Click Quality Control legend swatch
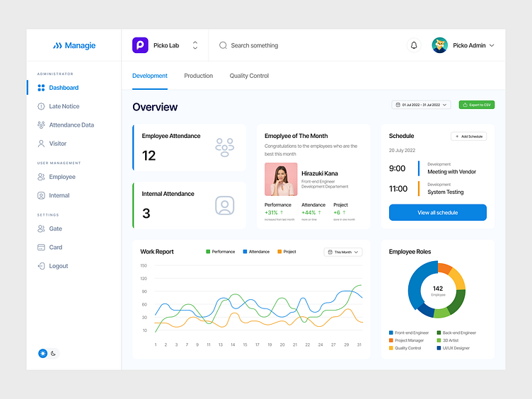The width and height of the screenshot is (532, 399). click(391, 348)
